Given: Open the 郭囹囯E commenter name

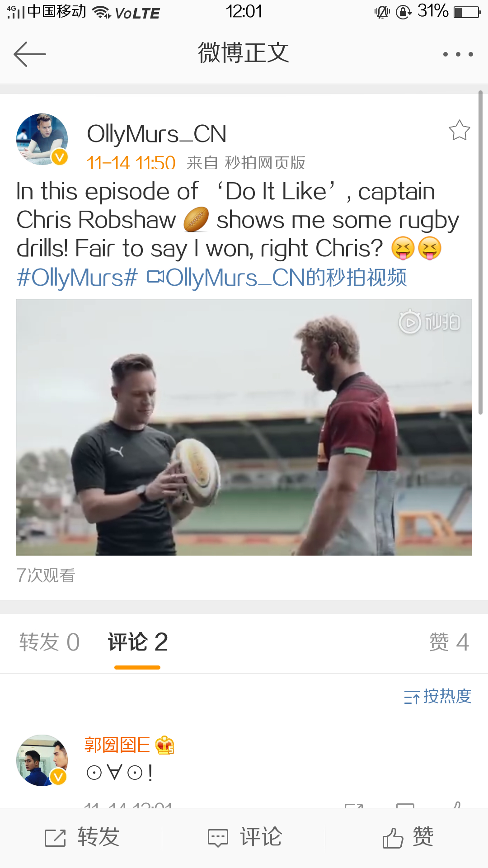Looking at the screenshot, I should pos(117,745).
